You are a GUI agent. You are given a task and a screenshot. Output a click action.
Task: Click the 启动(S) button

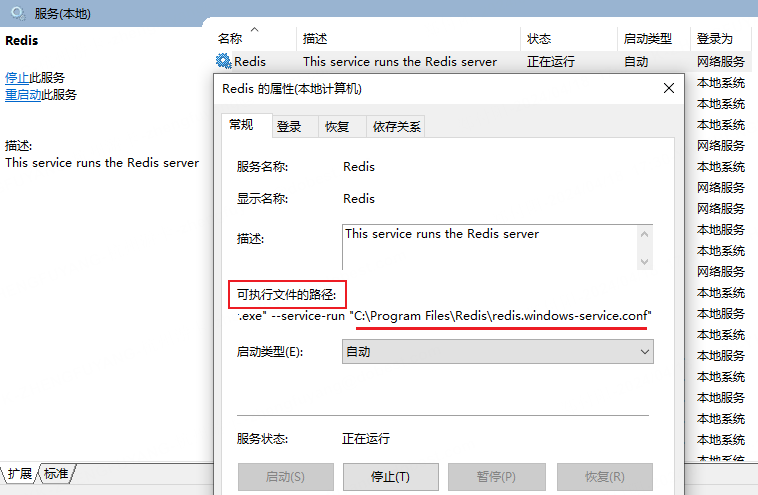pos(286,477)
